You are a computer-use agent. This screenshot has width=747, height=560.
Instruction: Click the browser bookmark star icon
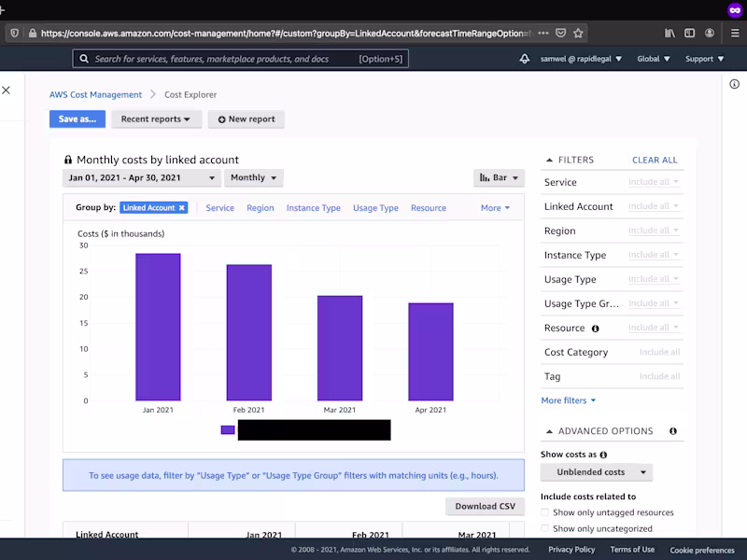coord(578,33)
